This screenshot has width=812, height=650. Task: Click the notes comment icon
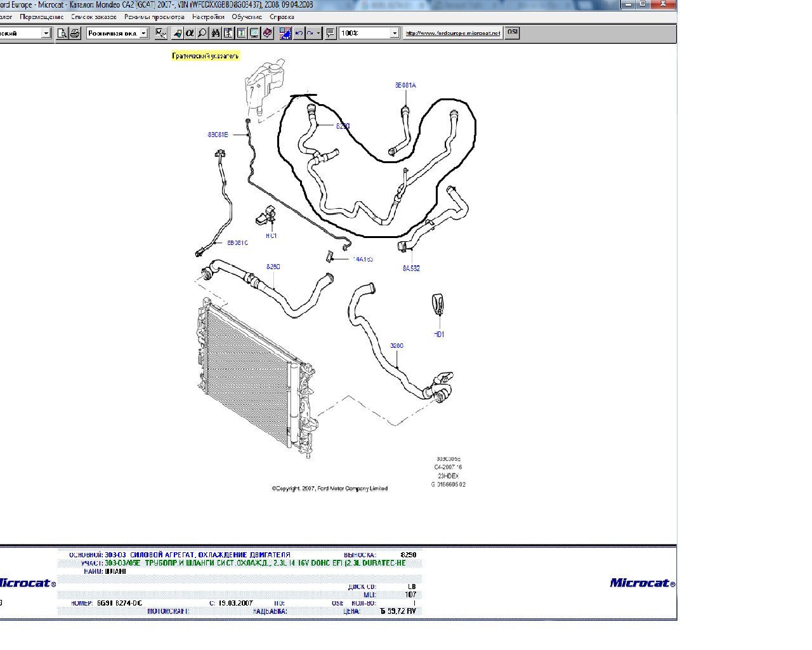(x=331, y=33)
